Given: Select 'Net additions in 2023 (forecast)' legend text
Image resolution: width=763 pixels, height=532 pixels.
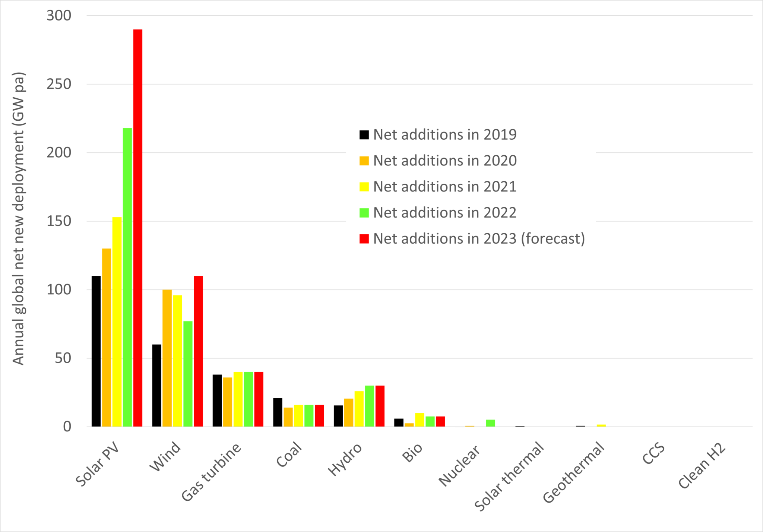Looking at the screenshot, I should pos(479,239).
